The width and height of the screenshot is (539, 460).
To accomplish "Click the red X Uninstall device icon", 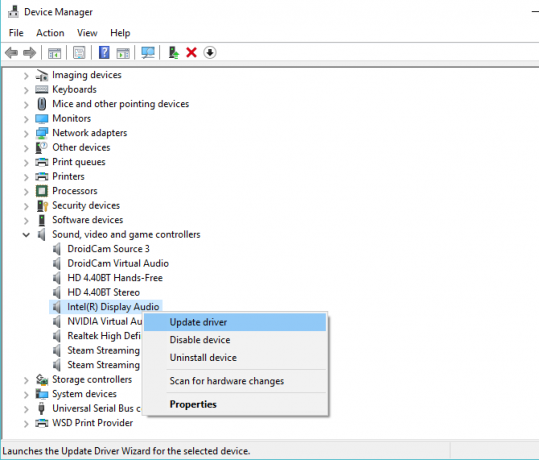I will pyautogui.click(x=191, y=53).
